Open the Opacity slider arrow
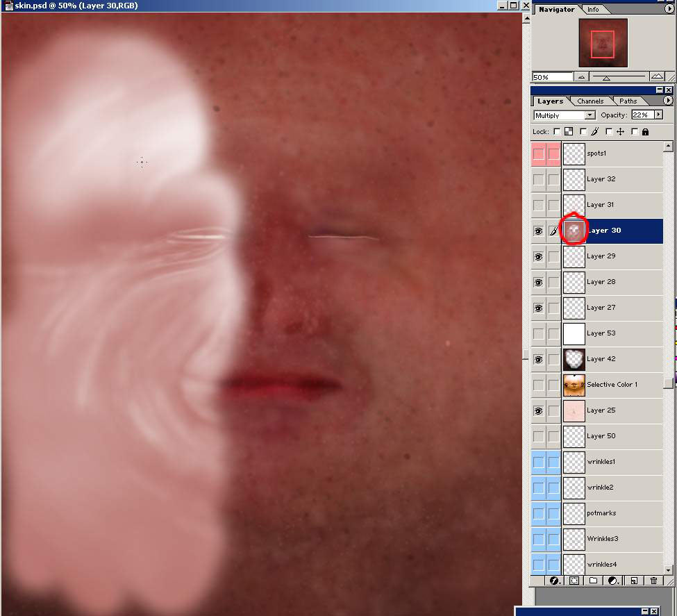Image resolution: width=677 pixels, height=616 pixels. [658, 115]
